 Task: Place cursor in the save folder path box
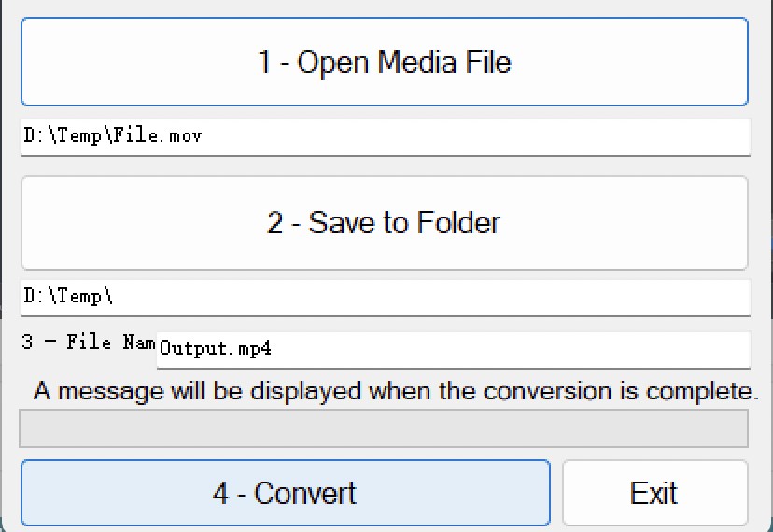click(x=385, y=298)
